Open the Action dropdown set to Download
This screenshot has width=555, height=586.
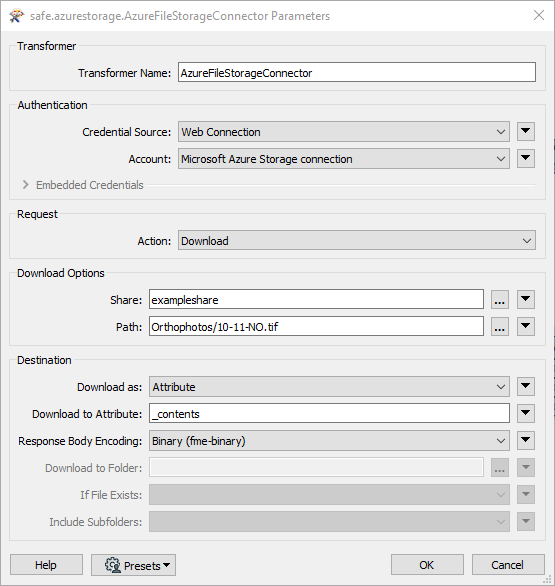click(357, 240)
